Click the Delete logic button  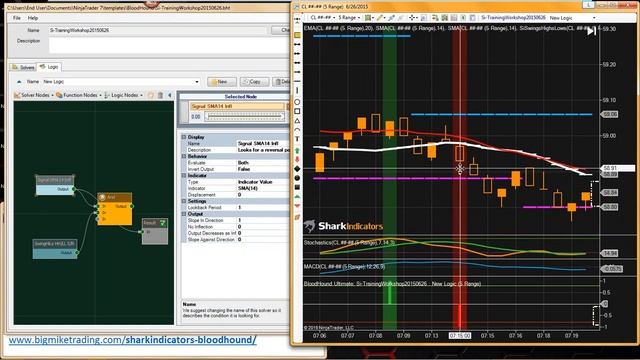click(x=282, y=82)
